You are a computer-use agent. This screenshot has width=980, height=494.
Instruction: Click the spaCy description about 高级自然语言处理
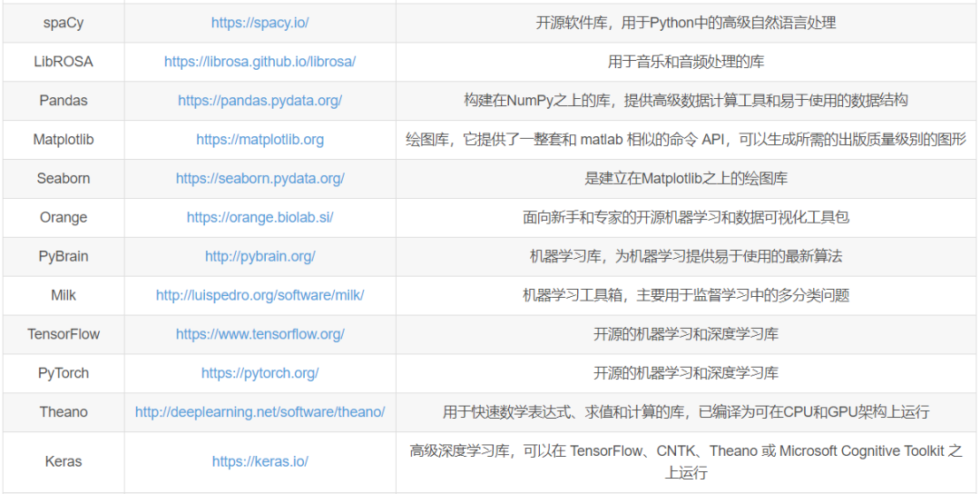pos(686,23)
